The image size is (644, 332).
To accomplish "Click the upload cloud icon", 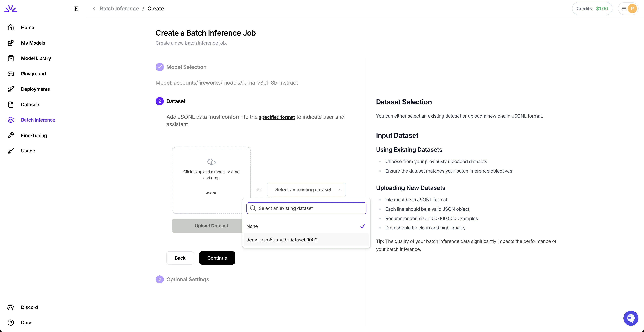I will (211, 162).
